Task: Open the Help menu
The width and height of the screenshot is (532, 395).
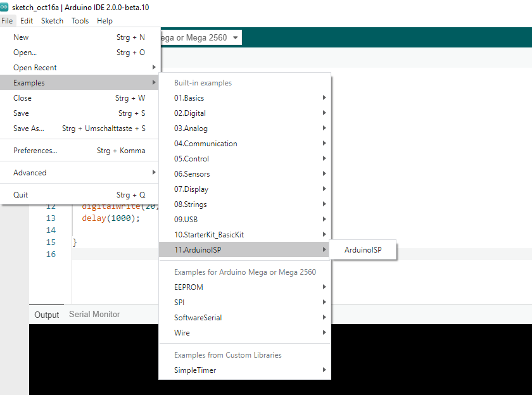Action: click(104, 21)
